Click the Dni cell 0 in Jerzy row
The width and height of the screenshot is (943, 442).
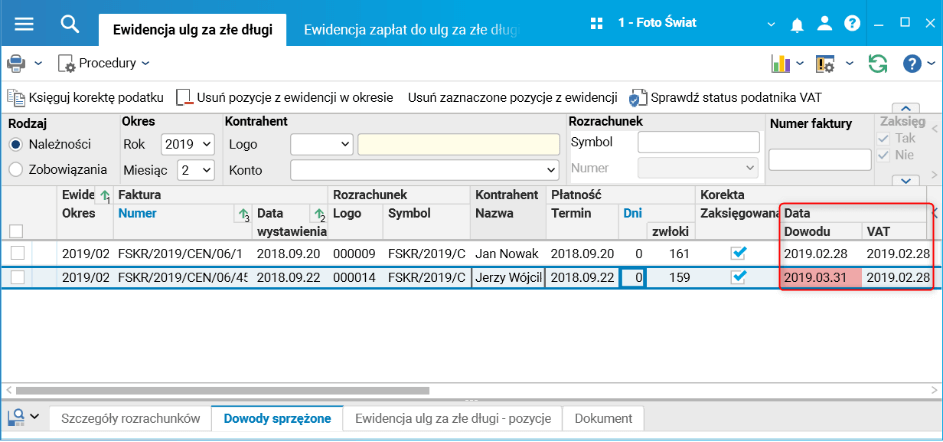point(633,277)
